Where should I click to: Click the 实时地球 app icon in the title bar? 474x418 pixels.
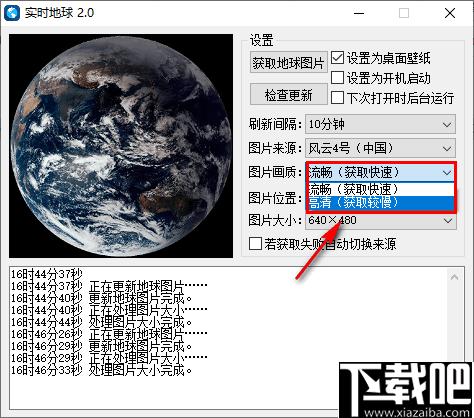click(12, 13)
